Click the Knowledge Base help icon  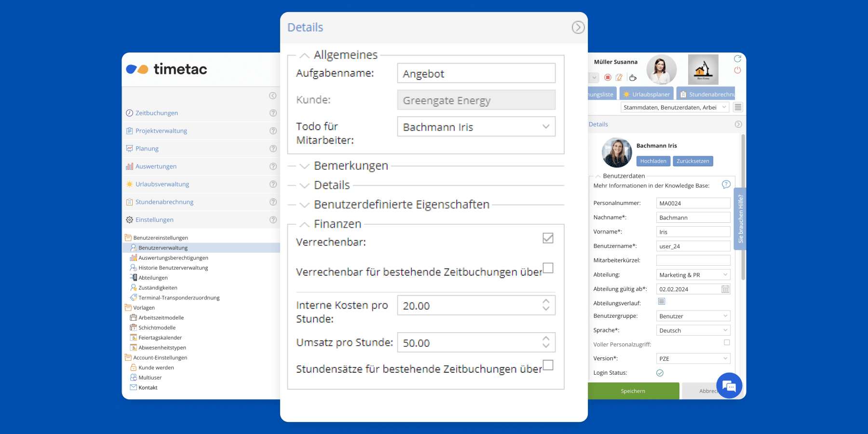[x=726, y=185]
